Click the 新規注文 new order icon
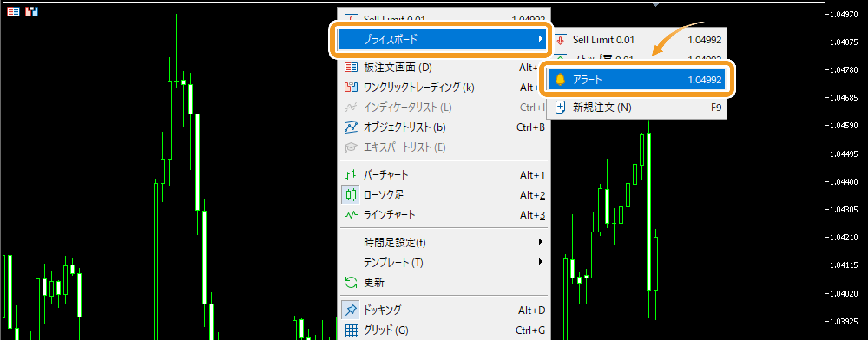The image size is (868, 340). pos(560,107)
